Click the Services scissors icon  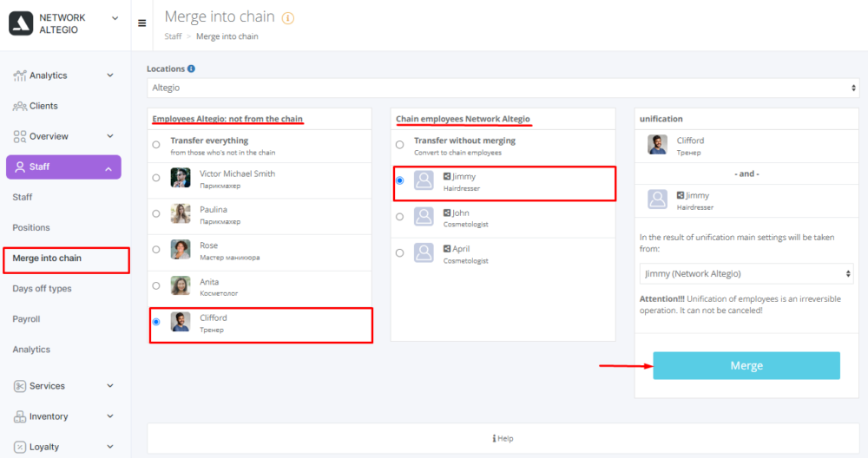click(19, 386)
